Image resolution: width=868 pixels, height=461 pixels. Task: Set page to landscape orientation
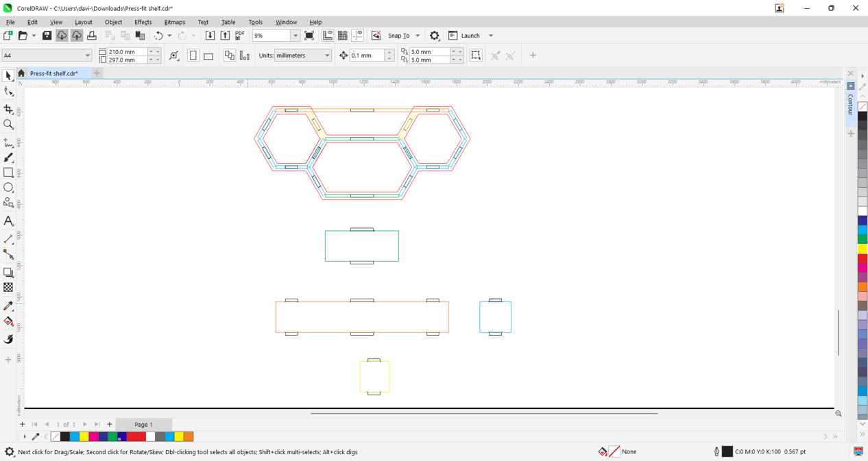[208, 55]
